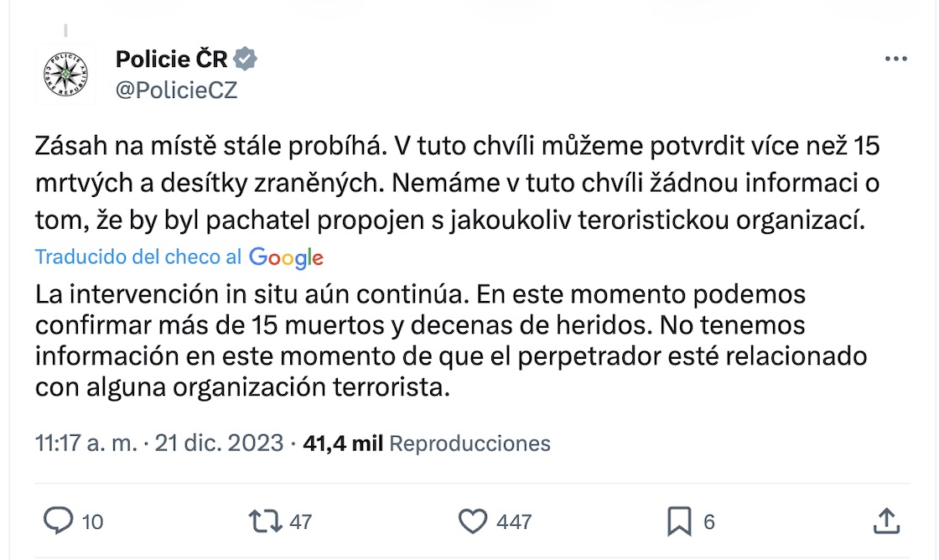
Task: Click the reply speech bubble icon
Action: coord(58,521)
